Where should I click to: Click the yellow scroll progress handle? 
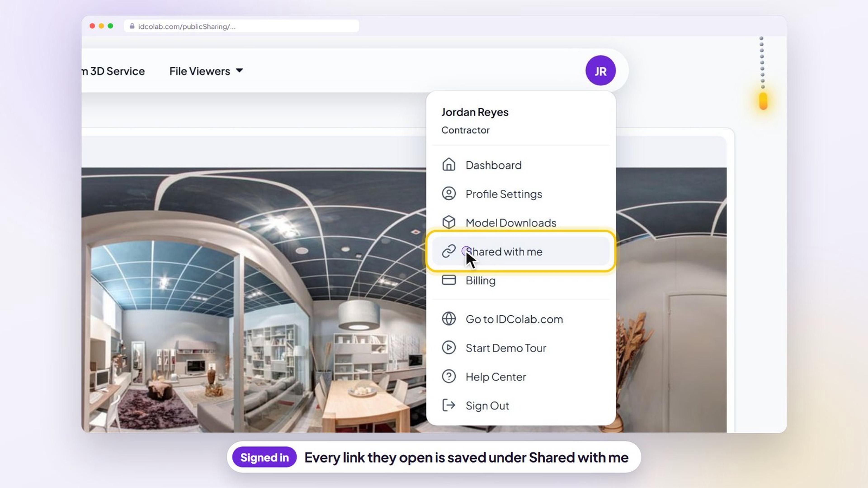(763, 101)
